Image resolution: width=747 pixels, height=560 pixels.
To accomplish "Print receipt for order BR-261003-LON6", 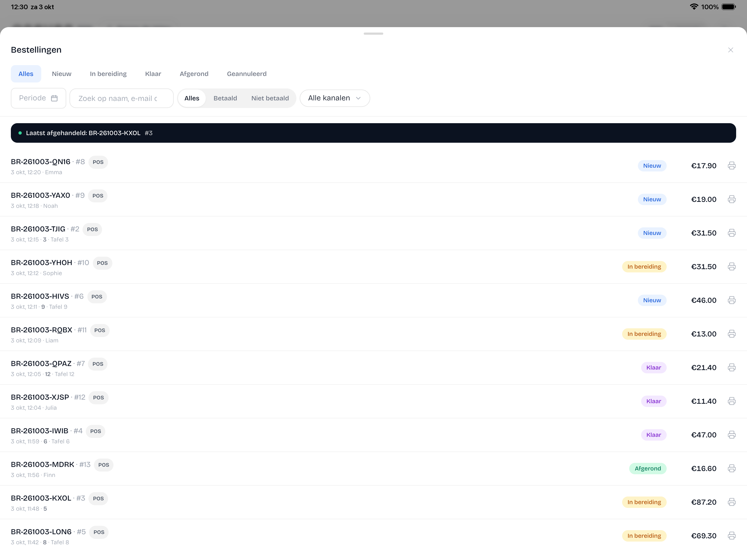I will coord(732,536).
